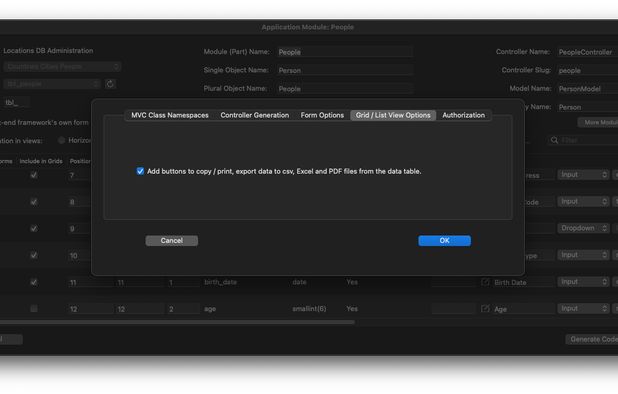Screen dimensions: 618x394
Task: Open the Form Options tab
Action: [322, 115]
